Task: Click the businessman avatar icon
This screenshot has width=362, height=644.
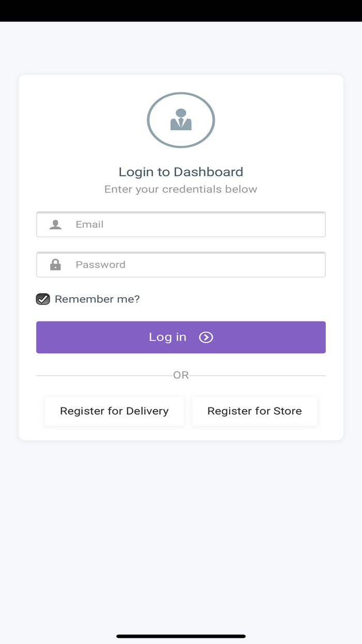Action: click(x=181, y=120)
